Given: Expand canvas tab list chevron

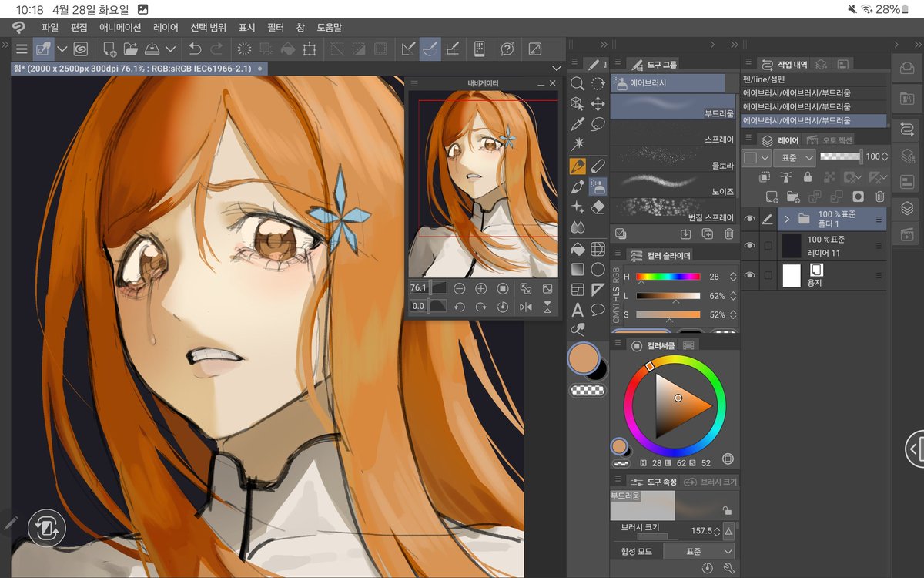Looking at the screenshot, I should coord(557,68).
